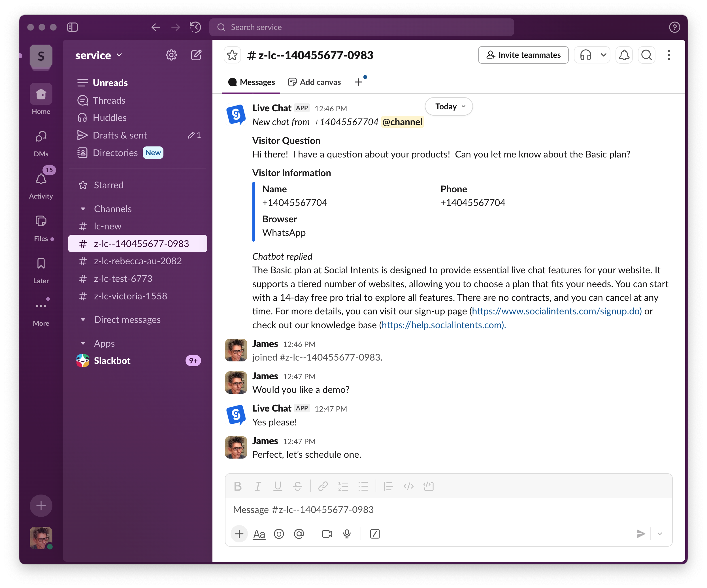Insert an emoji into the message

279,534
